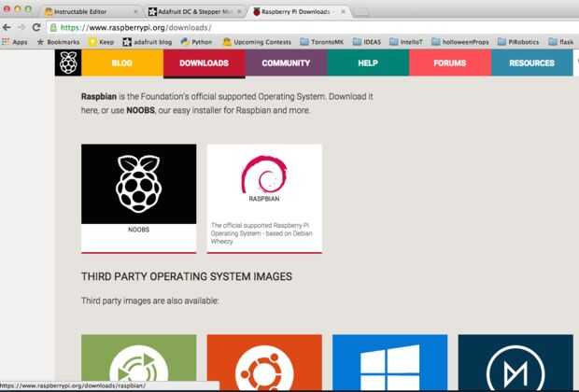Open a new browser tab
This screenshot has height=392, width=579.
coord(361,12)
